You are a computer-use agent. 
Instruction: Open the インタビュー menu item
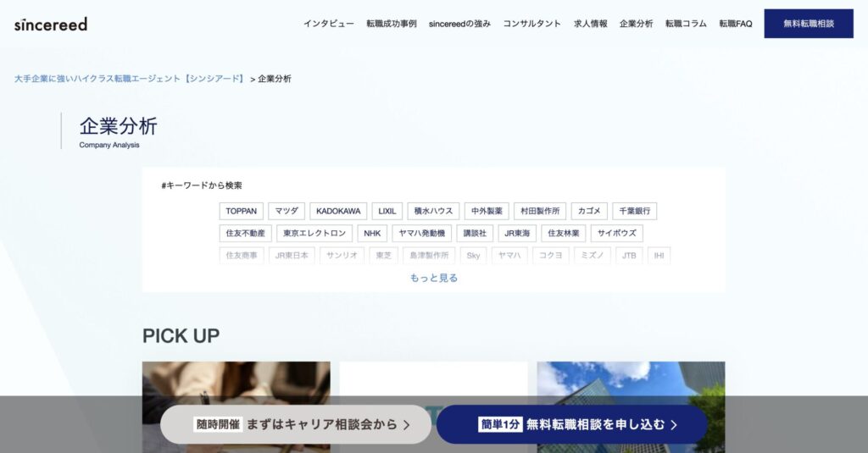coord(329,24)
